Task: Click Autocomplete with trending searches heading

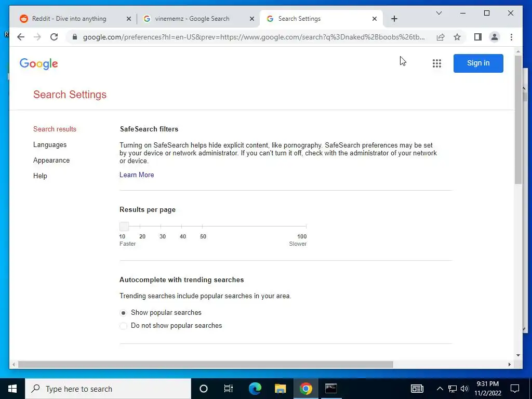Action: coord(181,280)
